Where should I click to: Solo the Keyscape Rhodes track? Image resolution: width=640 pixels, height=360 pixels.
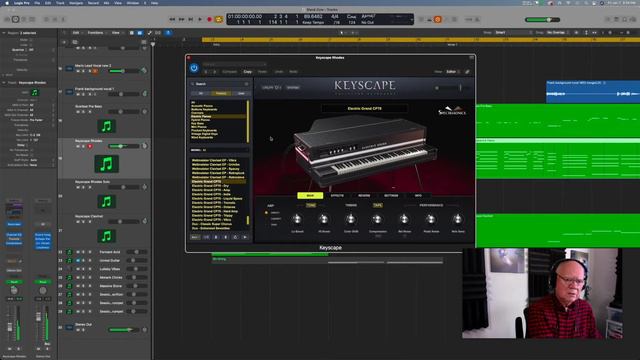(84, 146)
